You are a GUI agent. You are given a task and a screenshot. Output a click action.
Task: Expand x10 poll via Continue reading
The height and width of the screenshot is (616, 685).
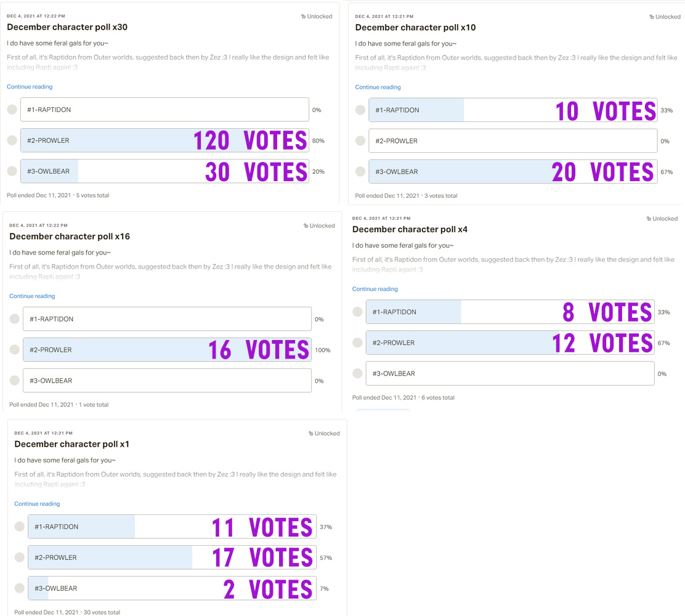click(x=378, y=87)
